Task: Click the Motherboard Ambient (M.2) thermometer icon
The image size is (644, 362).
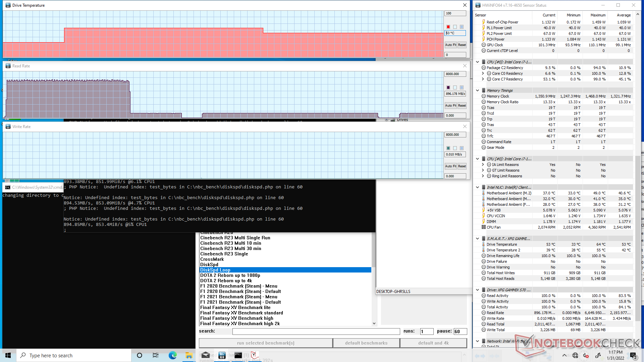Action: click(483, 193)
